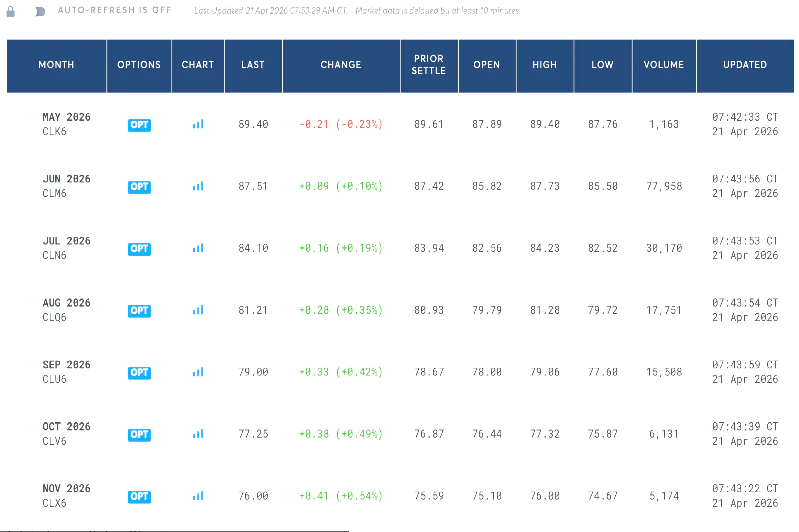
Task: Toggle the auto-refresh switch
Action: [x=40, y=12]
